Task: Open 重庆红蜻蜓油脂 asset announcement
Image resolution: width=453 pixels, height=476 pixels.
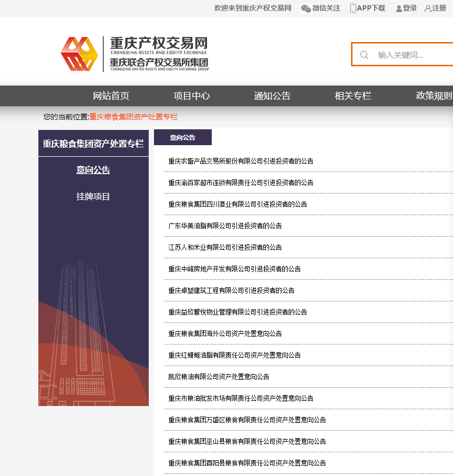Action: [234, 355]
